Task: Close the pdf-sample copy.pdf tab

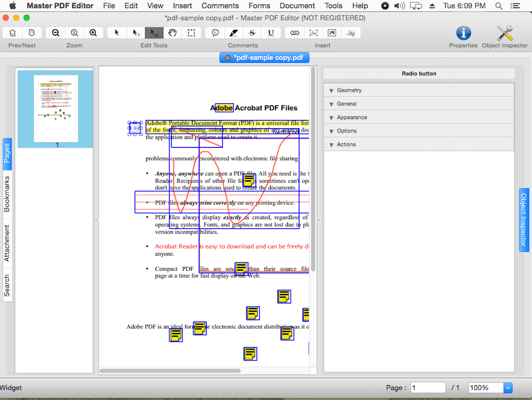Action: [228, 57]
